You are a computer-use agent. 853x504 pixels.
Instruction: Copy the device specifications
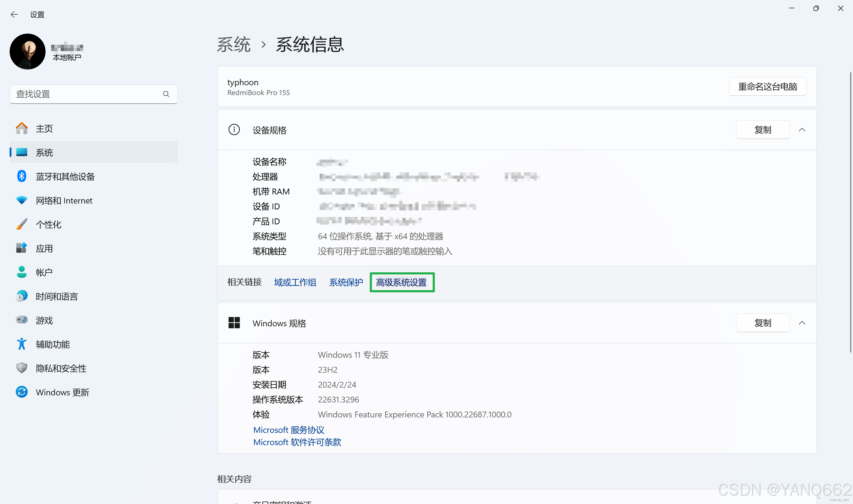[x=762, y=130]
